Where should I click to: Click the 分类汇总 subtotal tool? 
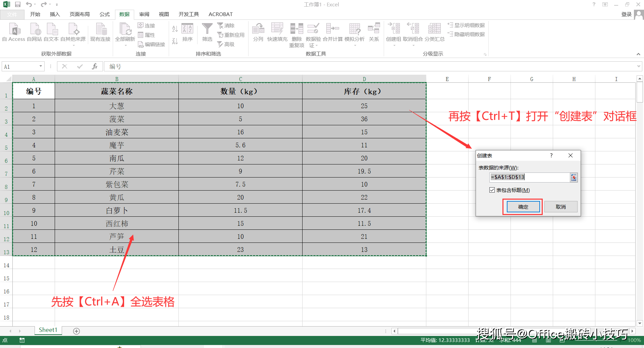[x=434, y=32]
